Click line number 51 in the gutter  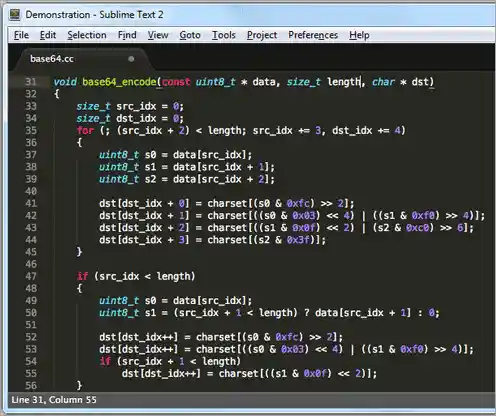[31, 325]
